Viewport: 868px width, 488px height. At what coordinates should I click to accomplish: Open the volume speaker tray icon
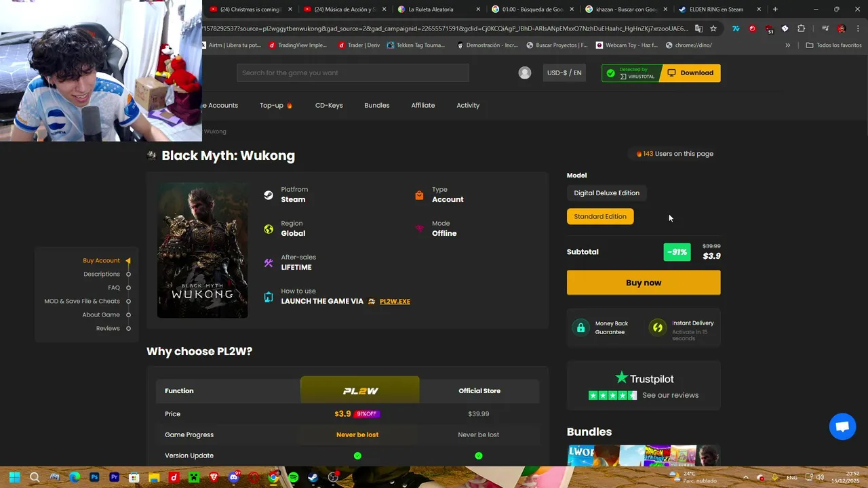pos(820,477)
